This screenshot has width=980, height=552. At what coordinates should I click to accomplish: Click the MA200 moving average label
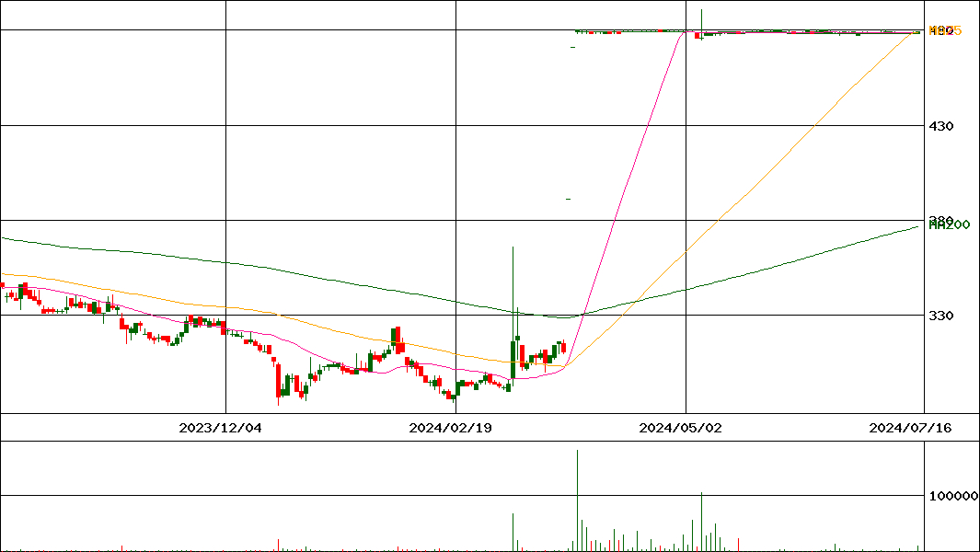tap(950, 225)
